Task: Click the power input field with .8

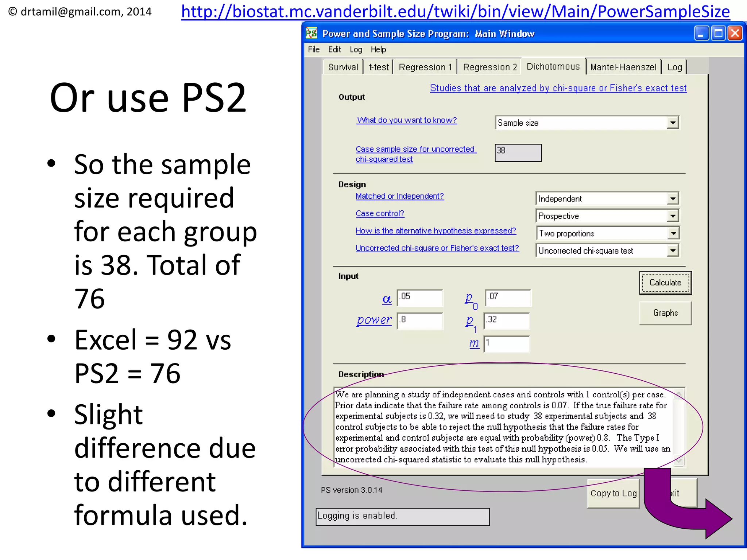Action: (420, 321)
